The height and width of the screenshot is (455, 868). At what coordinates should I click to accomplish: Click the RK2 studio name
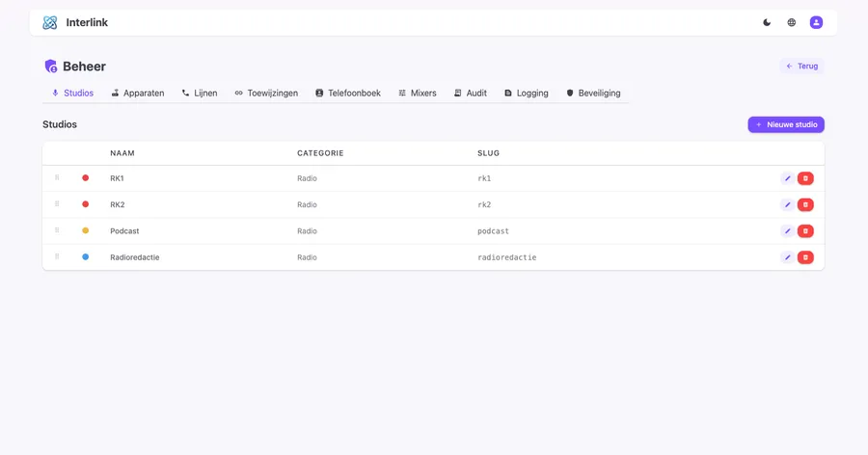118,204
